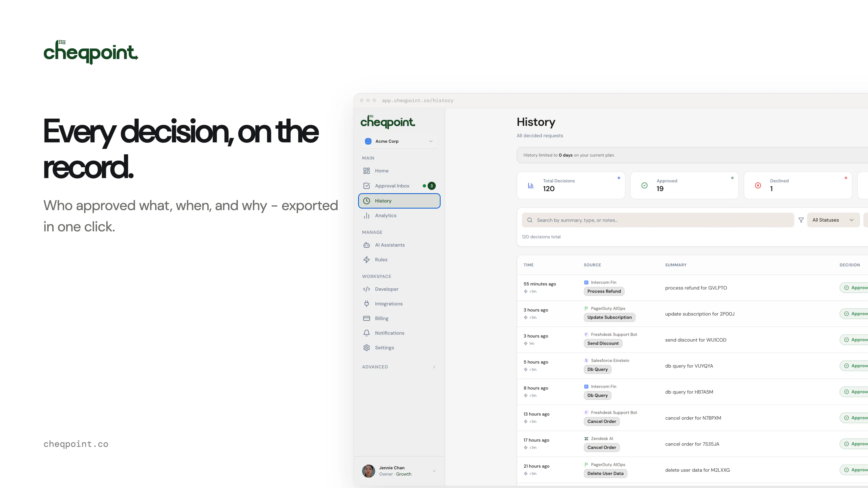Click the Settings gear icon
Image resolution: width=868 pixels, height=488 pixels.
pos(366,347)
